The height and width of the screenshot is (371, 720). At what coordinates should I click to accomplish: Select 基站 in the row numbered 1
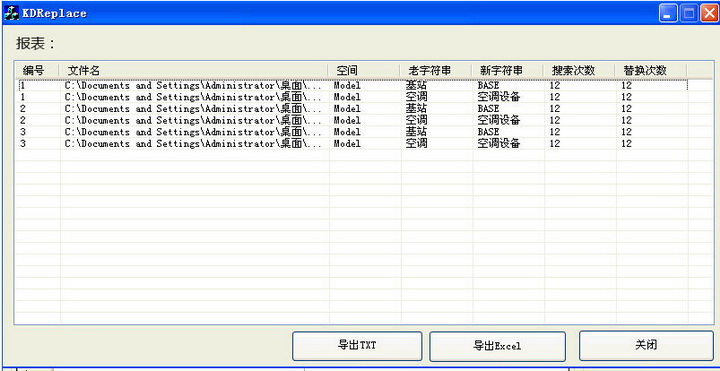coord(416,85)
